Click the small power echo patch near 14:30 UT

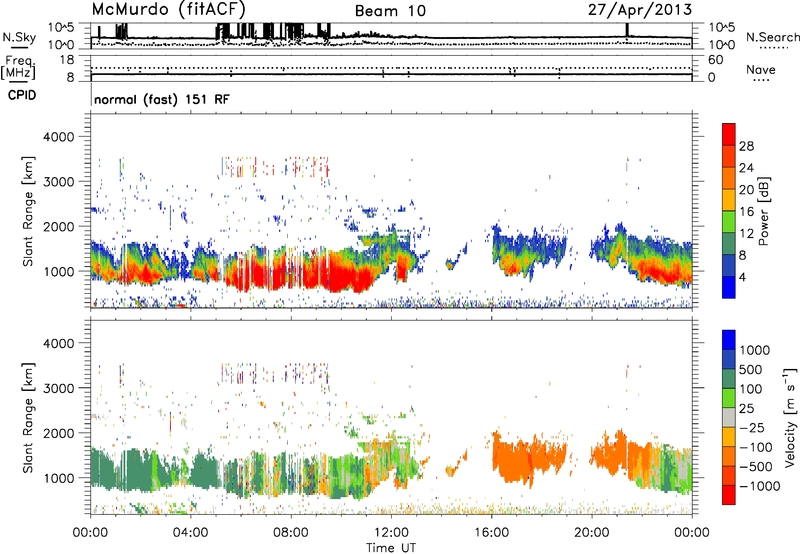click(x=450, y=264)
